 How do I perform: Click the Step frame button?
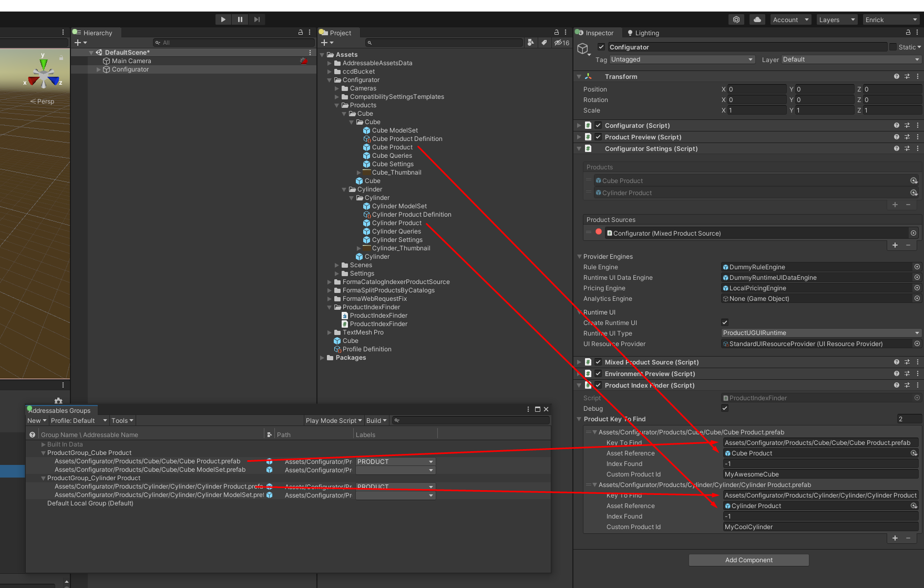click(x=256, y=19)
